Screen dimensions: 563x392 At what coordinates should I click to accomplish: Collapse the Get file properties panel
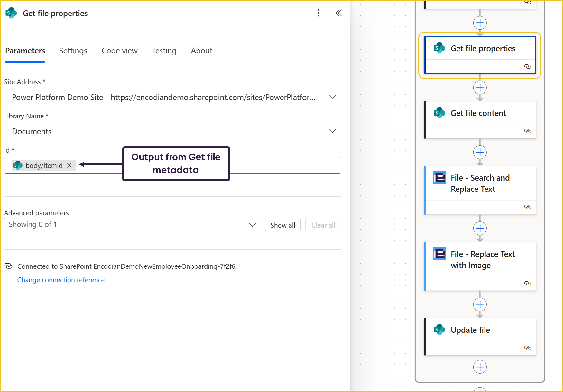click(338, 13)
